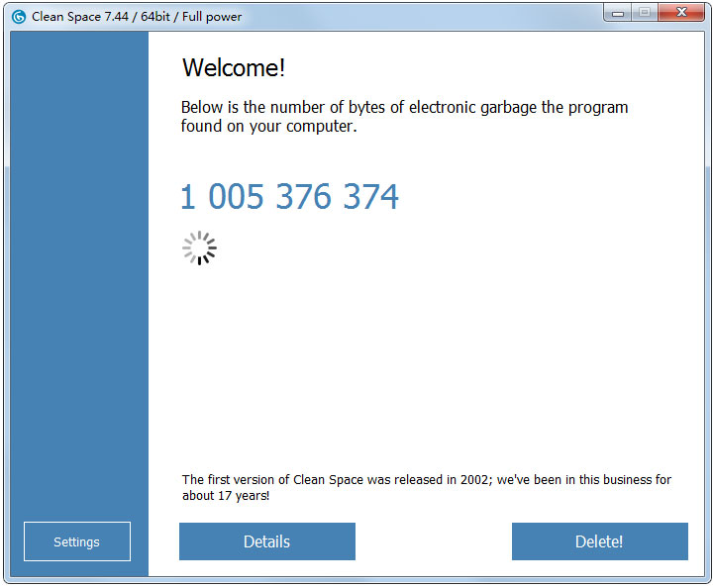Open the Settings panel

77,541
